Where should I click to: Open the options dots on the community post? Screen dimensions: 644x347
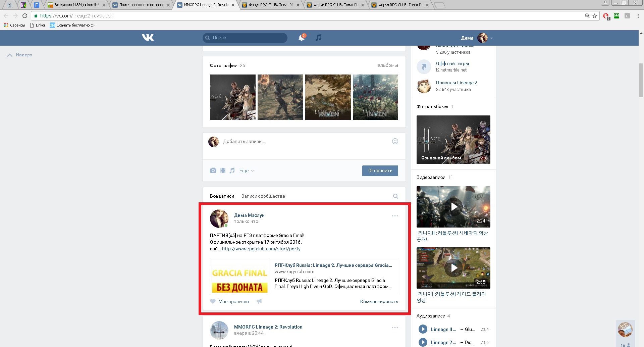(395, 328)
